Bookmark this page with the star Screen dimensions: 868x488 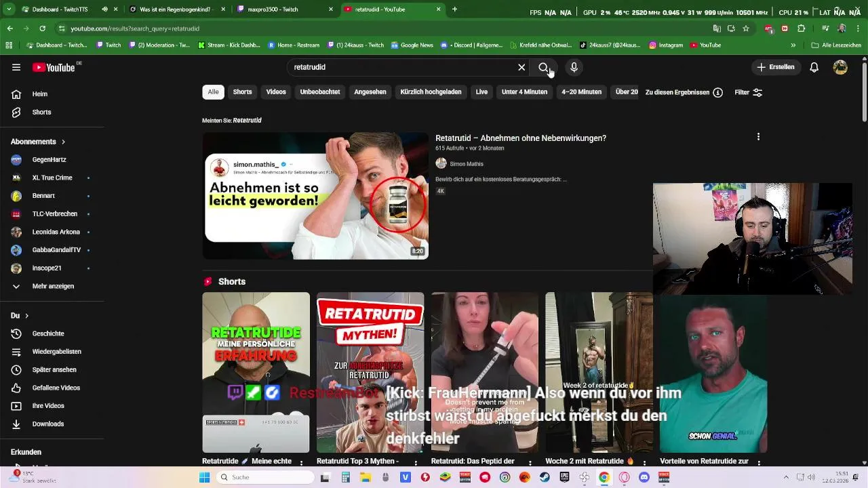(746, 28)
